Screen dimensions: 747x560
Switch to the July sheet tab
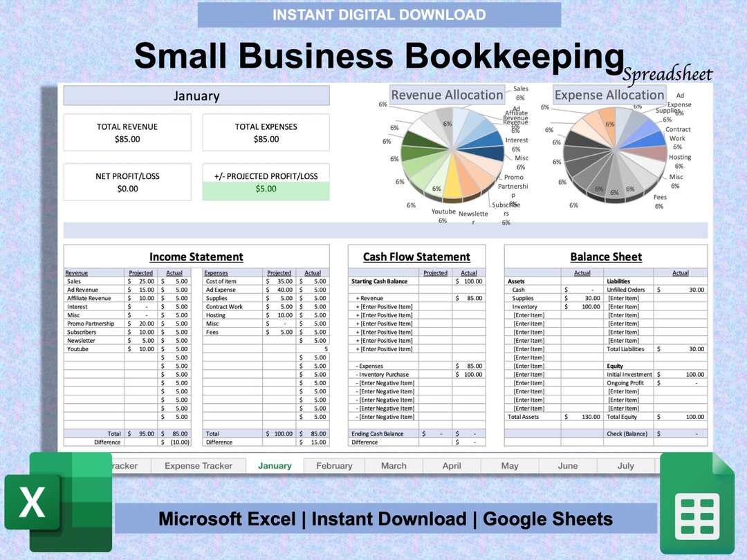pyautogui.click(x=625, y=465)
